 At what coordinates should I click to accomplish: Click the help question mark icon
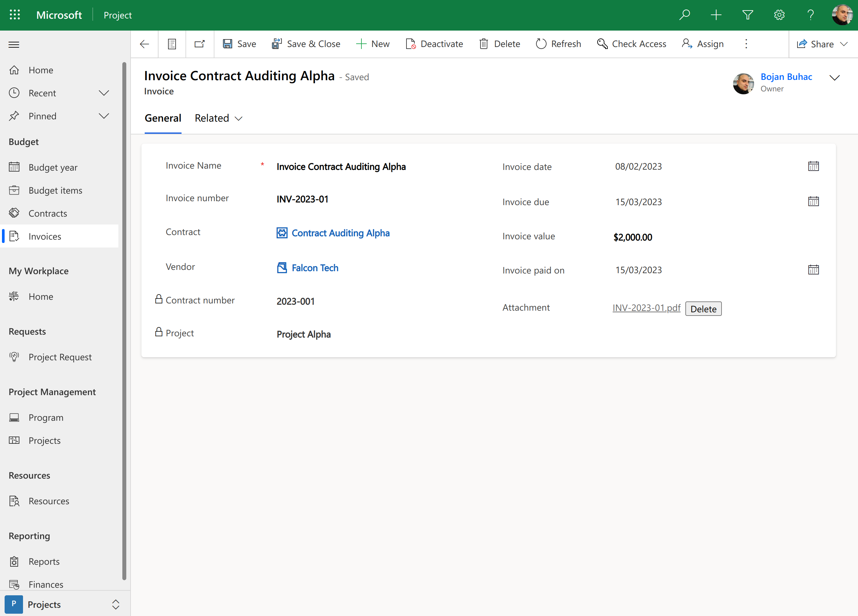click(x=810, y=15)
